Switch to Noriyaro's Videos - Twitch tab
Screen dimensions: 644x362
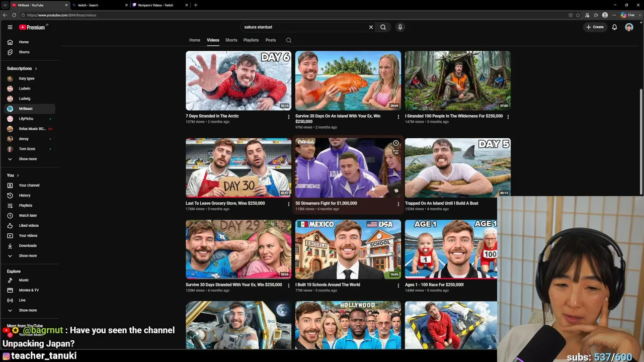pyautogui.click(x=160, y=5)
